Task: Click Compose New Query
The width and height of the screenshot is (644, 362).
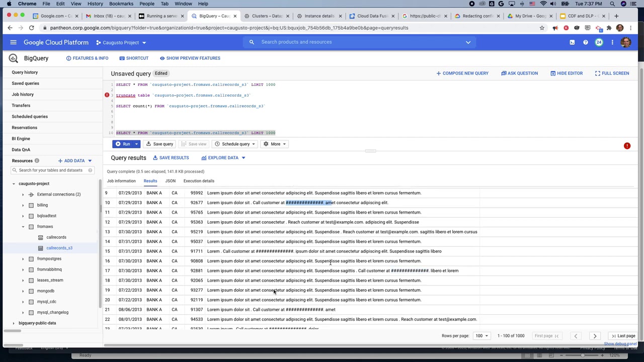Action: coord(462,73)
